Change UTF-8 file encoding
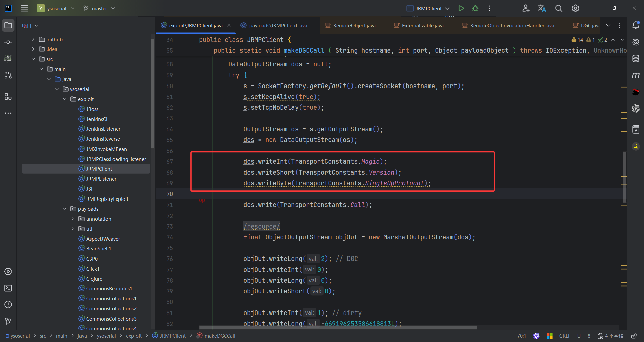The height and width of the screenshot is (342, 644). click(x=584, y=336)
